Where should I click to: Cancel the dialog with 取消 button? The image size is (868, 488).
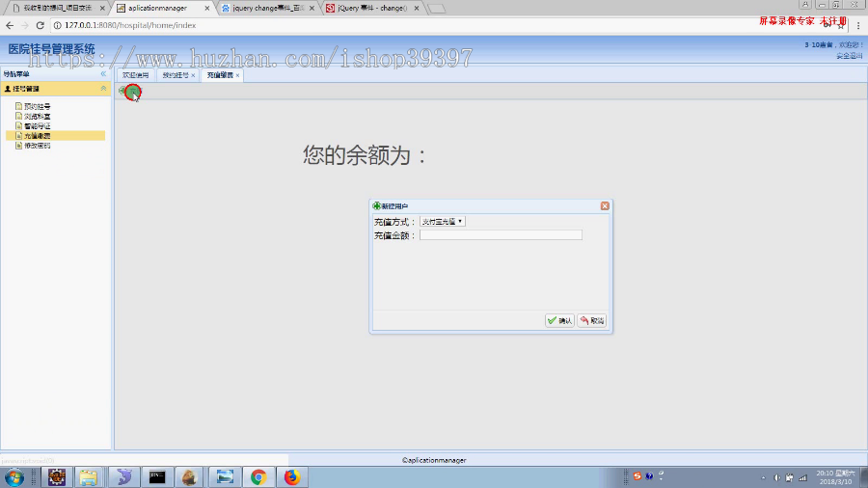pos(592,320)
